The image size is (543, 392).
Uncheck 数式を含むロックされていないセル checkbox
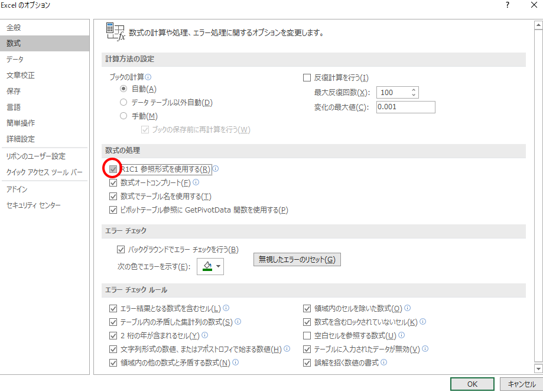[307, 322]
